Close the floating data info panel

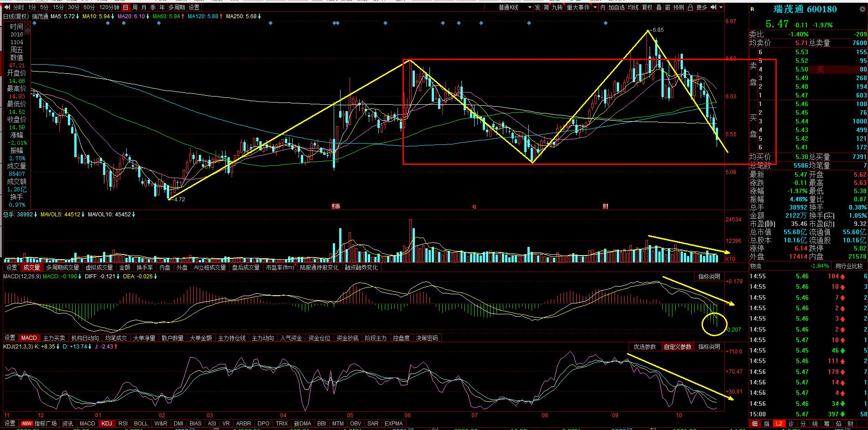click(28, 24)
